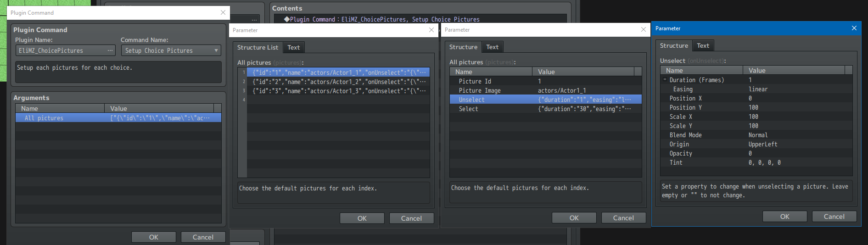The height and width of the screenshot is (245, 868).
Task: Select the Structure List tab
Action: (258, 48)
